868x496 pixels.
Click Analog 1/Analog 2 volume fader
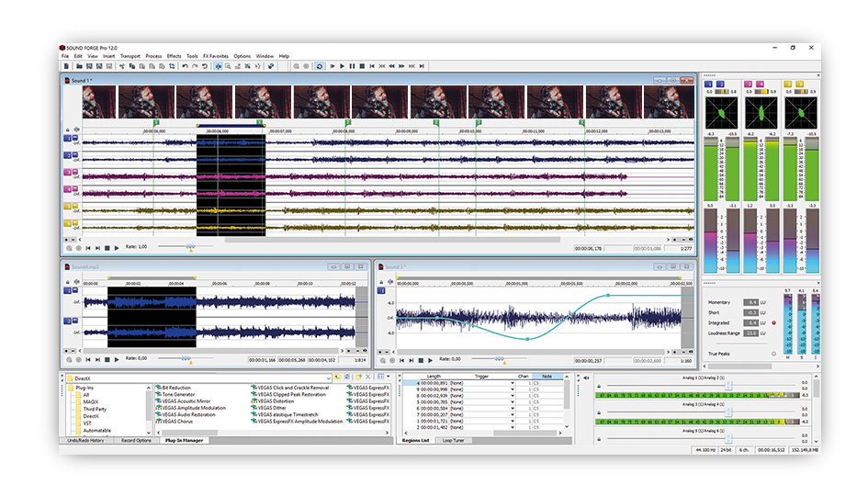pyautogui.click(x=728, y=386)
